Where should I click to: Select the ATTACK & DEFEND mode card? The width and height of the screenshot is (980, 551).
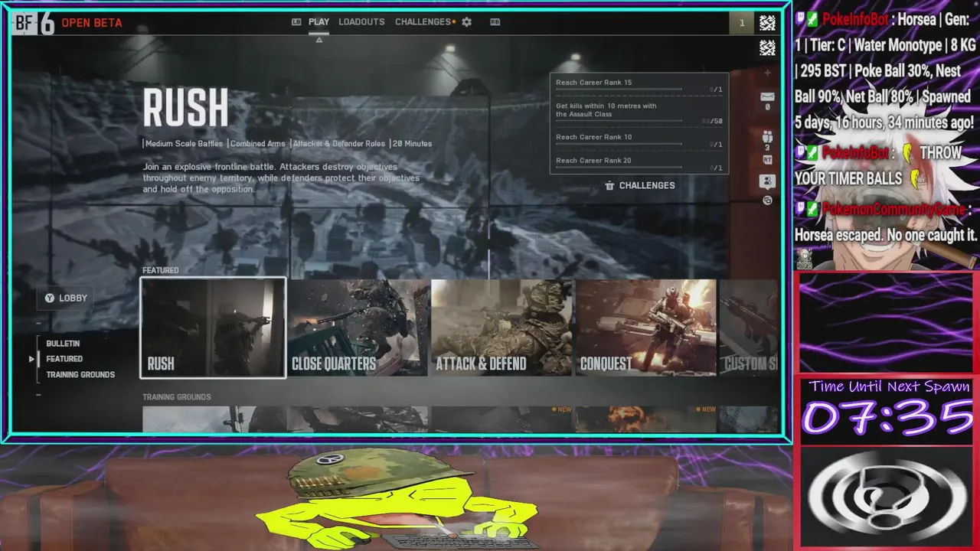tap(501, 328)
